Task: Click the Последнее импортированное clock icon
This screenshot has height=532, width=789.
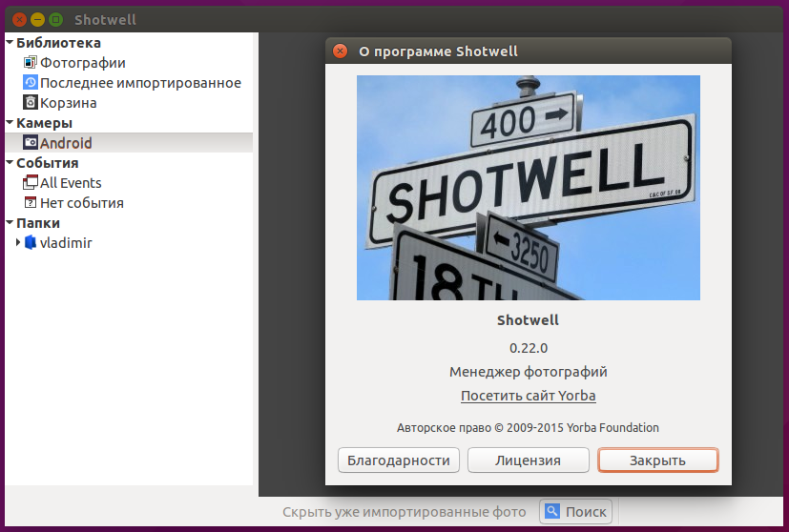Action: pyautogui.click(x=31, y=82)
